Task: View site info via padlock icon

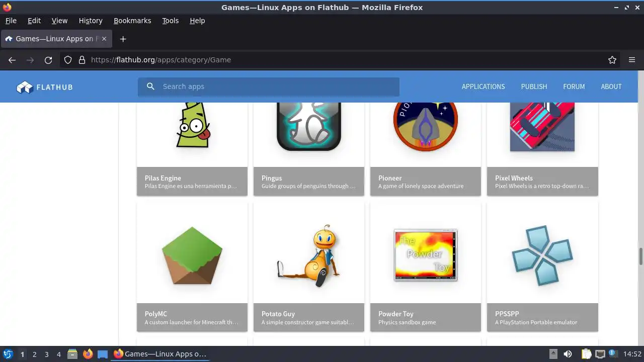Action: click(82, 60)
